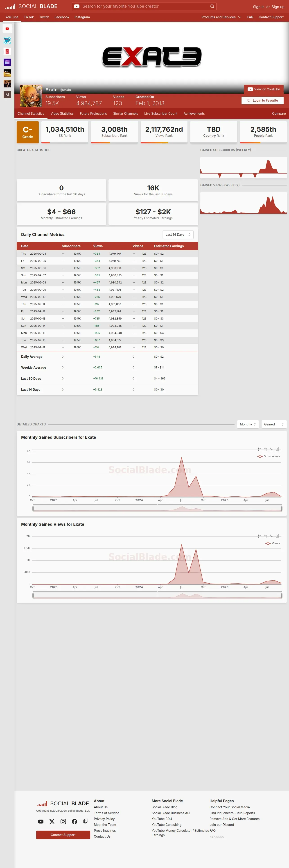Open Terms of Service footer link
Viewport: 289px width, 868px height.
coord(106,813)
